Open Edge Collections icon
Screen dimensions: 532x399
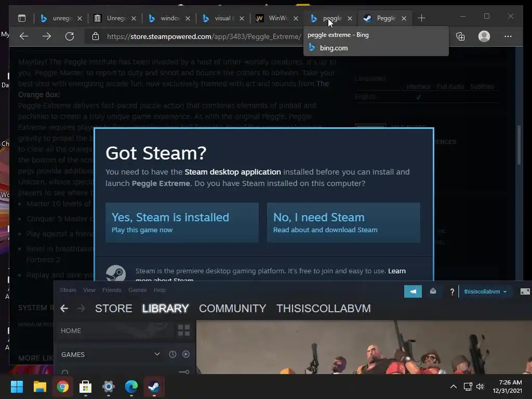pyautogui.click(x=460, y=36)
